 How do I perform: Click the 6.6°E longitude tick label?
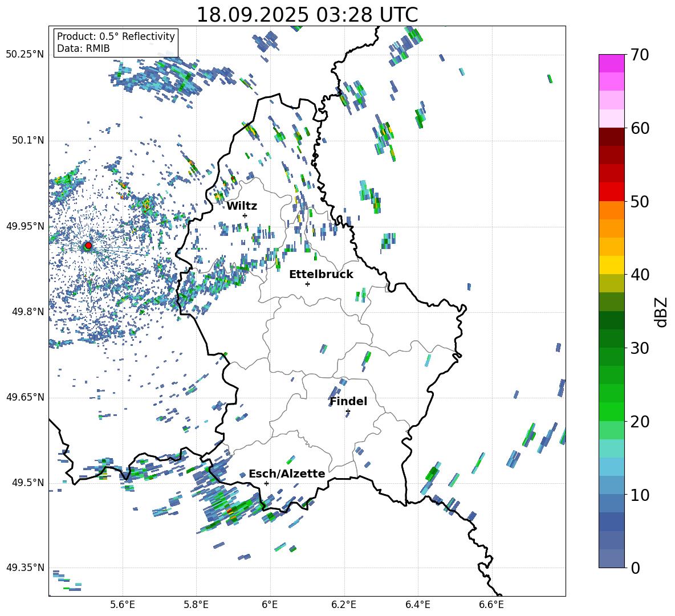point(491,604)
